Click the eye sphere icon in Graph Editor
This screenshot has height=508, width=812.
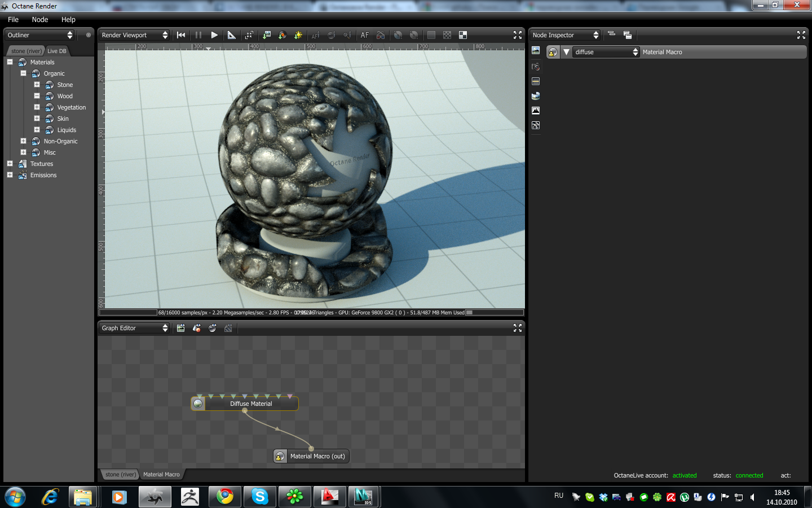[x=213, y=328]
